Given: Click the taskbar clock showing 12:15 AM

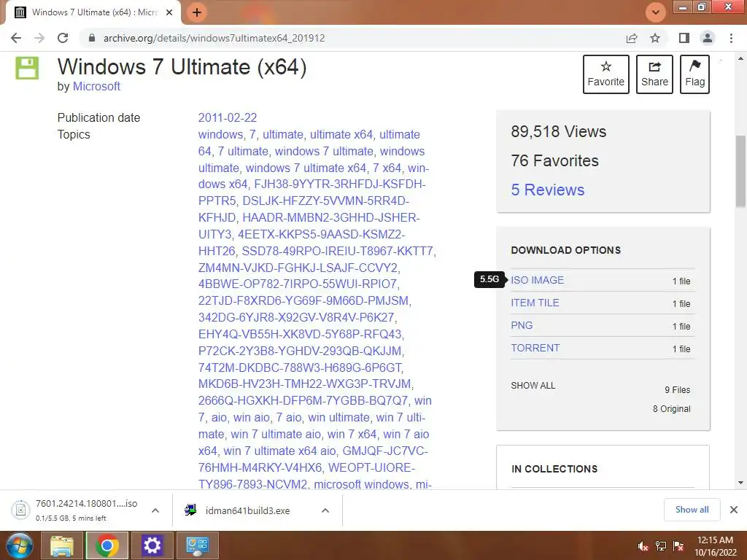Looking at the screenshot, I should pos(715,546).
